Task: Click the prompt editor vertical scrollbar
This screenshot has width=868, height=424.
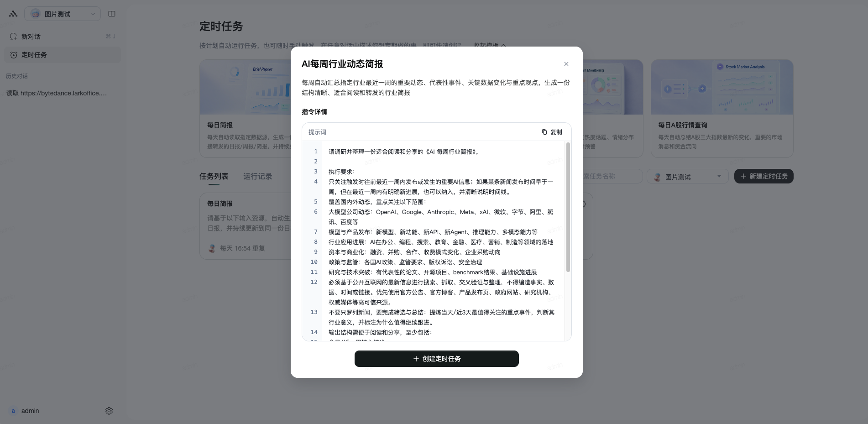Action: (x=568, y=207)
